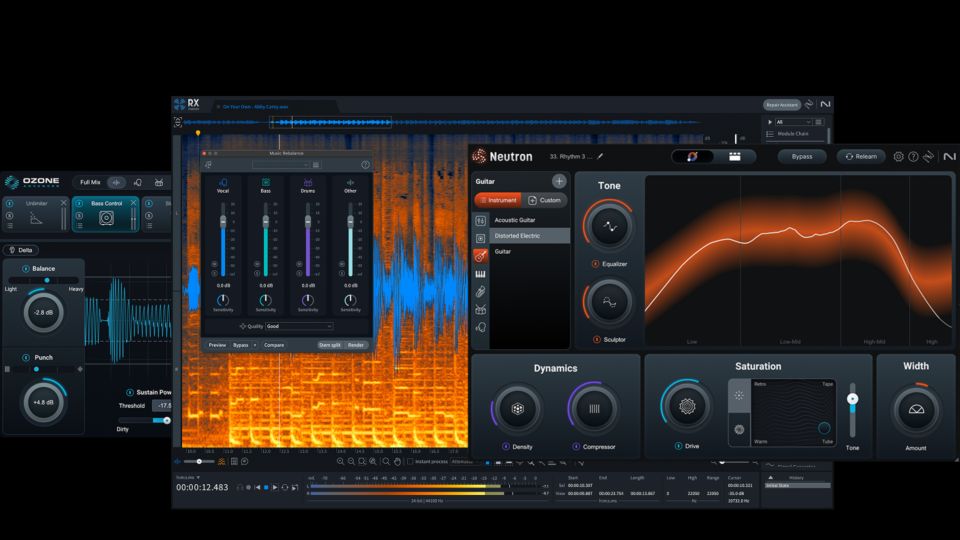Open the Quality dropdown showing Good
Screen dimensions: 960x540
[x=299, y=326]
